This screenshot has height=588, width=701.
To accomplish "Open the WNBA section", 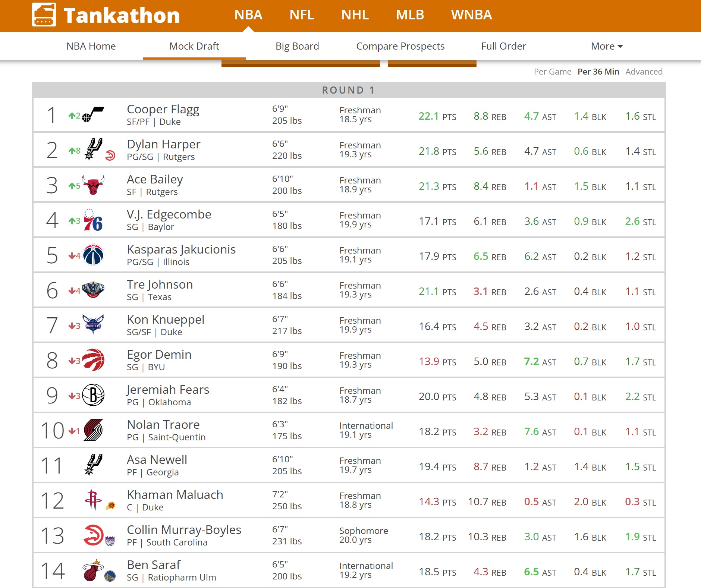I will 471,15.
